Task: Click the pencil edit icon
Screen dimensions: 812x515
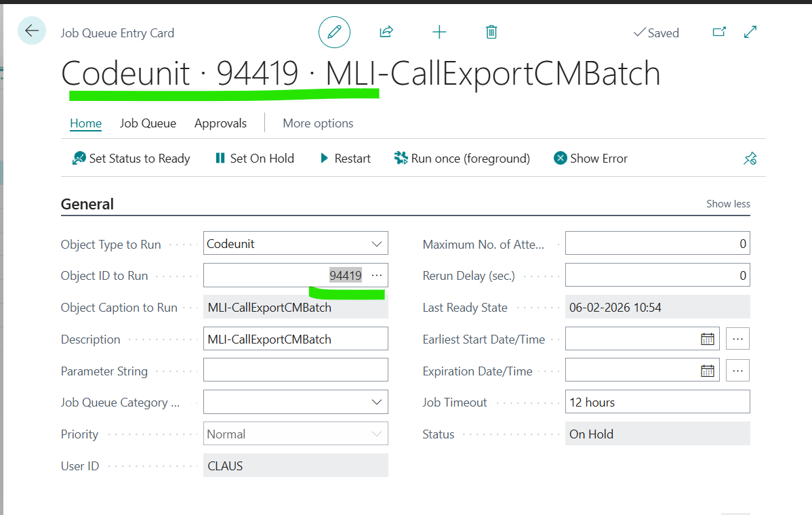Action: pyautogui.click(x=334, y=32)
